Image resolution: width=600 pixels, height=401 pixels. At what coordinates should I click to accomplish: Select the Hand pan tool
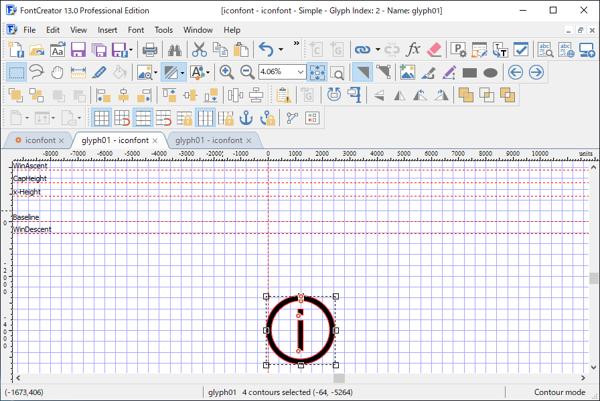pyautogui.click(x=57, y=72)
